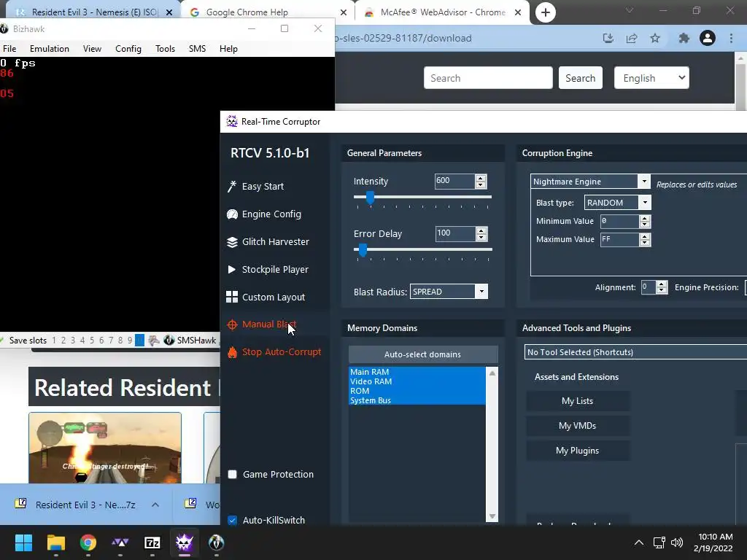Click Stop Auto-Corrupt
The image size is (747, 560).
[x=274, y=352]
